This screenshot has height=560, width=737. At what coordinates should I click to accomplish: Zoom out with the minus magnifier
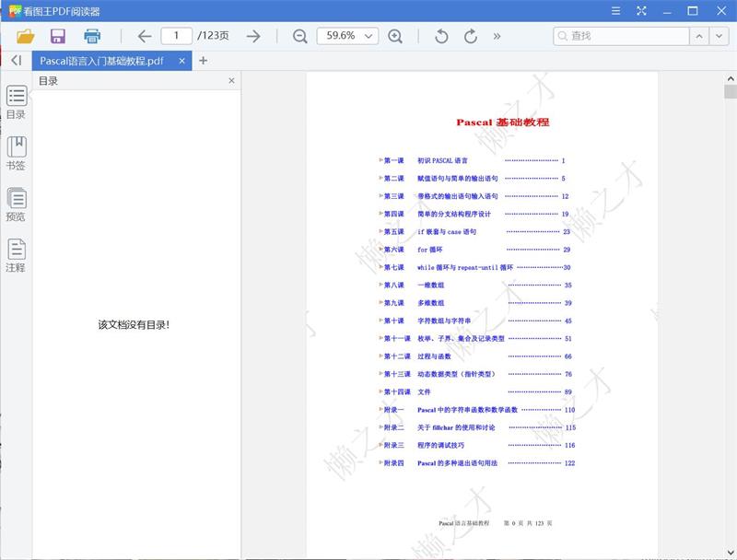click(300, 36)
